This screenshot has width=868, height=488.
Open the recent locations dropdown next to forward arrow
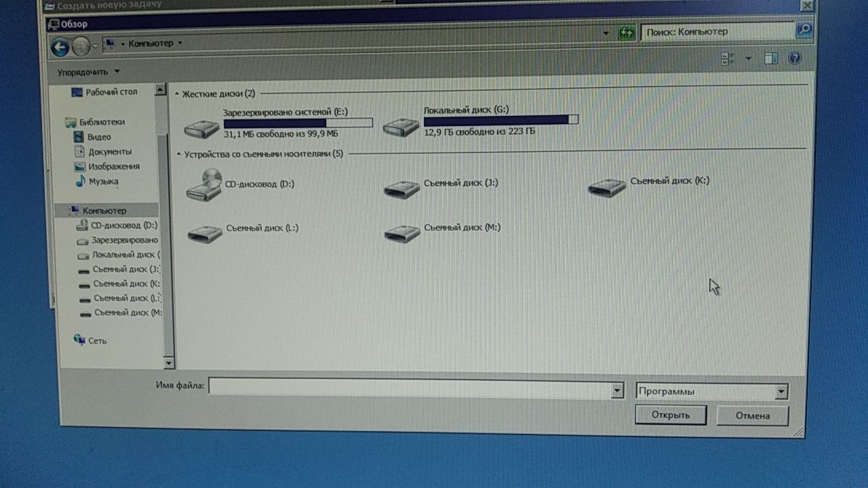tap(96, 45)
